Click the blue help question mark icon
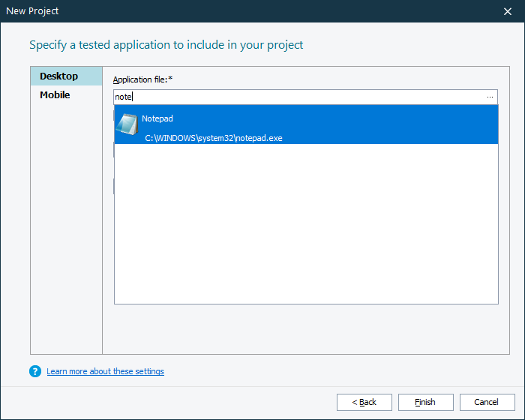Image resolution: width=525 pixels, height=420 pixels. [x=35, y=371]
